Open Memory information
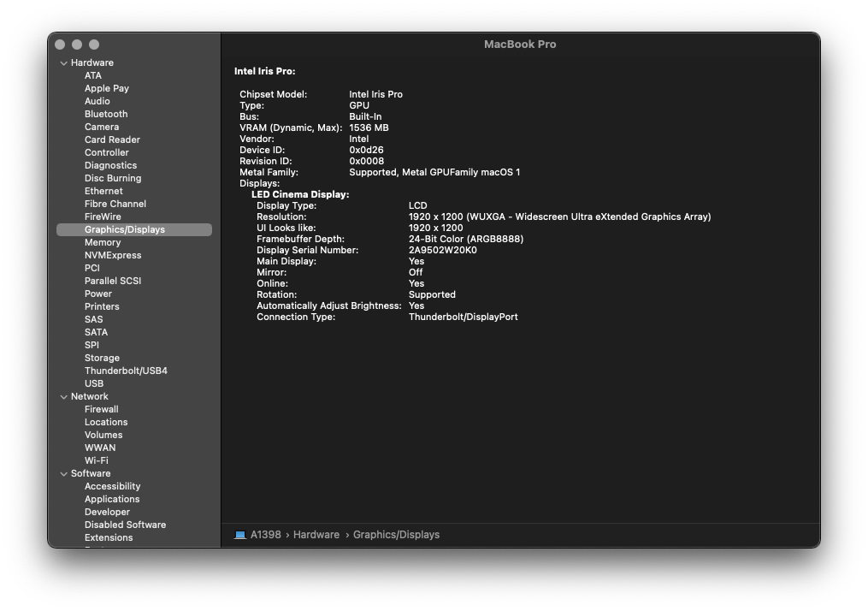Image resolution: width=868 pixels, height=611 pixels. coord(103,242)
